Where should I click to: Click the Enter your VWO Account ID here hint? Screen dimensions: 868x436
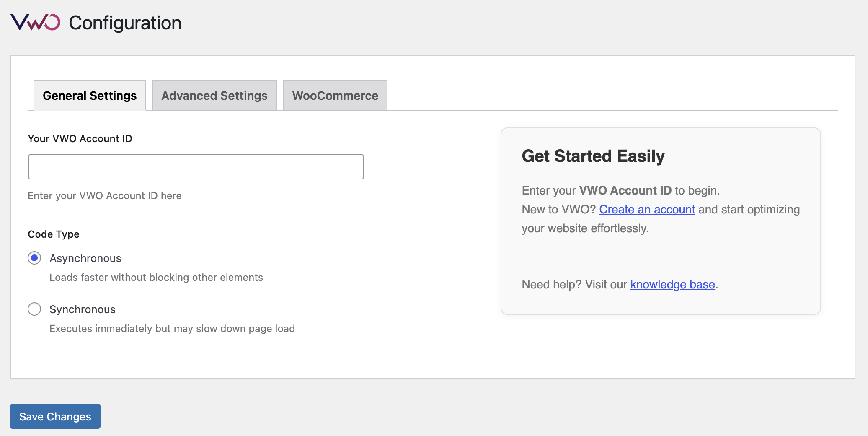105,196
